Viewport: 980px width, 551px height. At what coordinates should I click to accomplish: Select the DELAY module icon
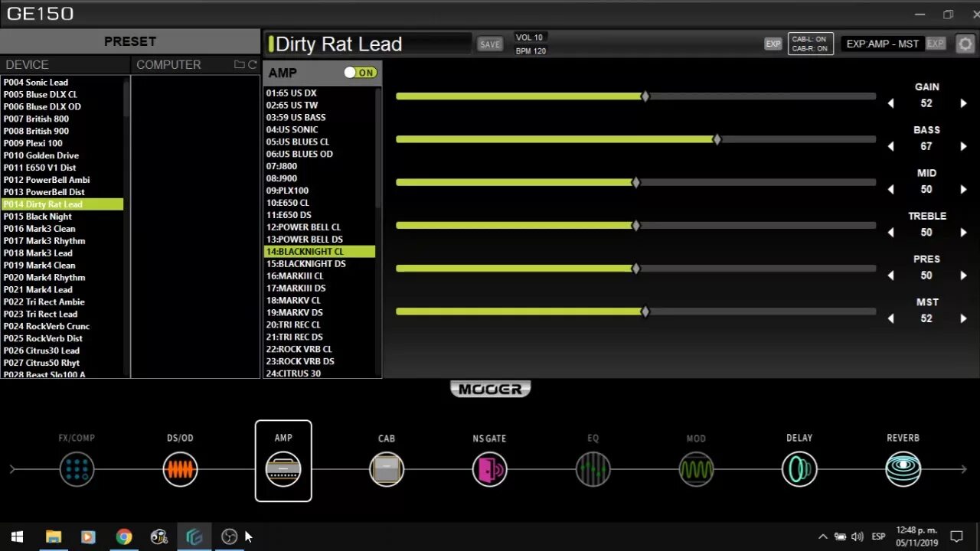click(x=799, y=469)
